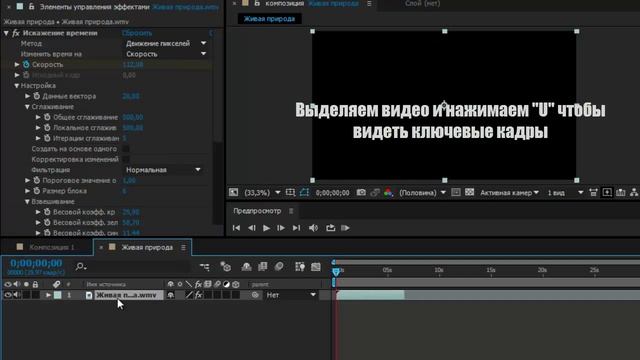This screenshot has height=360, width=640.
Task: Click the always preview this view icon
Action: (233, 192)
